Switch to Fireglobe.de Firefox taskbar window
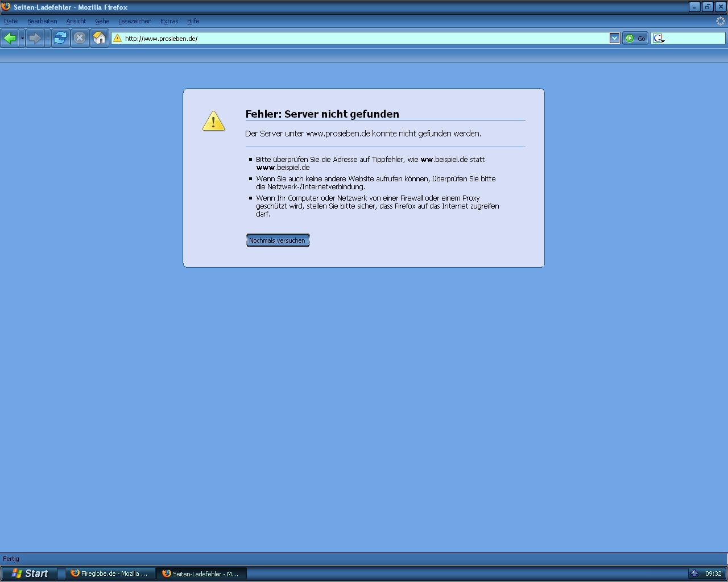 pos(109,573)
